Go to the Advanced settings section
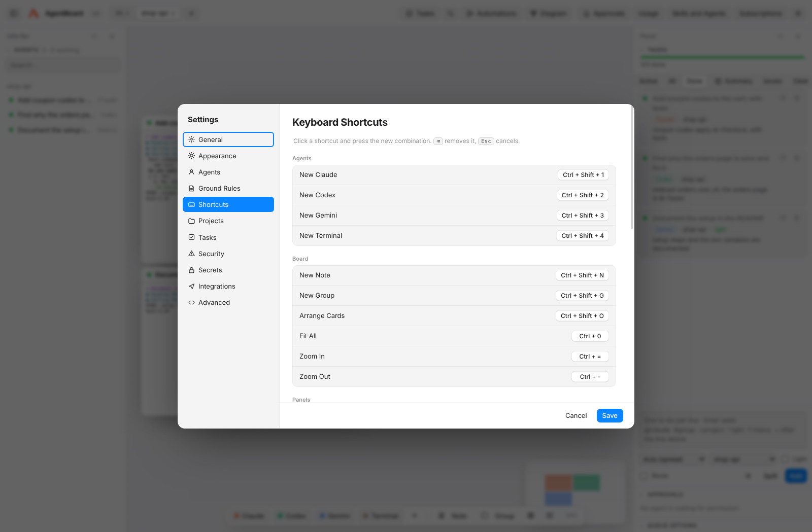Screen dimensions: 812x532 tap(228, 302)
